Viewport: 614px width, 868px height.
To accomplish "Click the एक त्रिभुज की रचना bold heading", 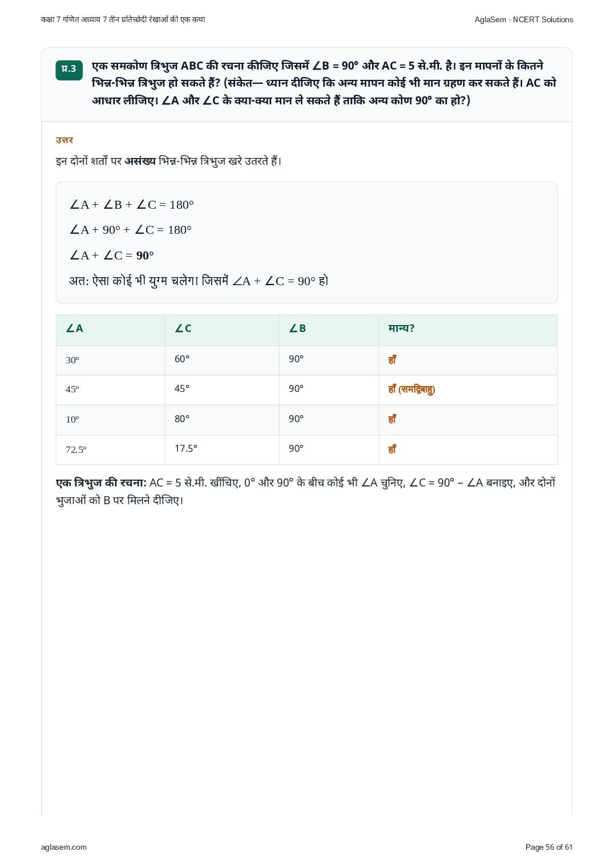I will (x=101, y=483).
